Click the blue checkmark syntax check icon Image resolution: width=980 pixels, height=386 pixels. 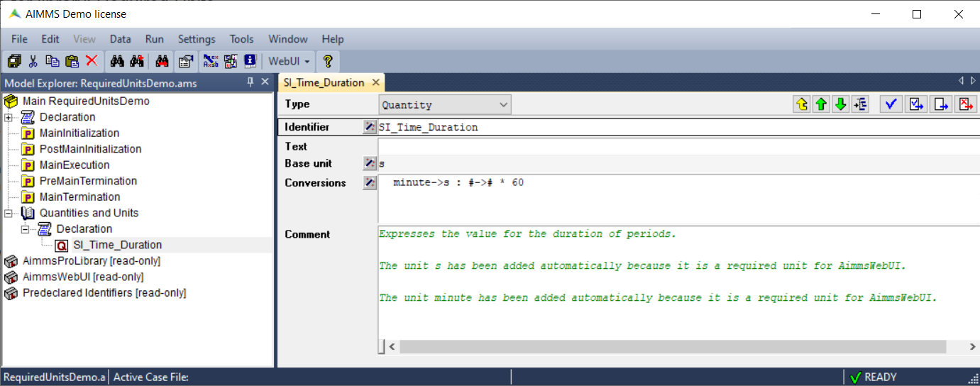[x=891, y=105]
